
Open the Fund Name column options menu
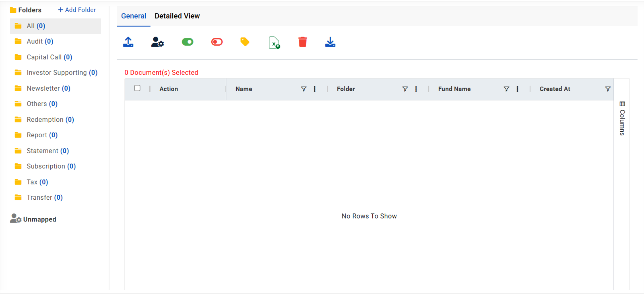[x=517, y=89]
